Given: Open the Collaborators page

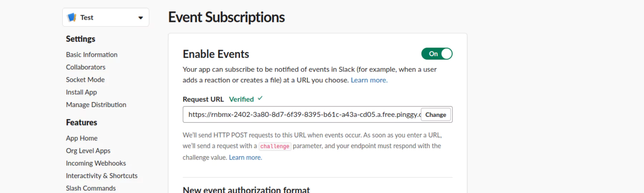Looking at the screenshot, I should pyautogui.click(x=86, y=67).
